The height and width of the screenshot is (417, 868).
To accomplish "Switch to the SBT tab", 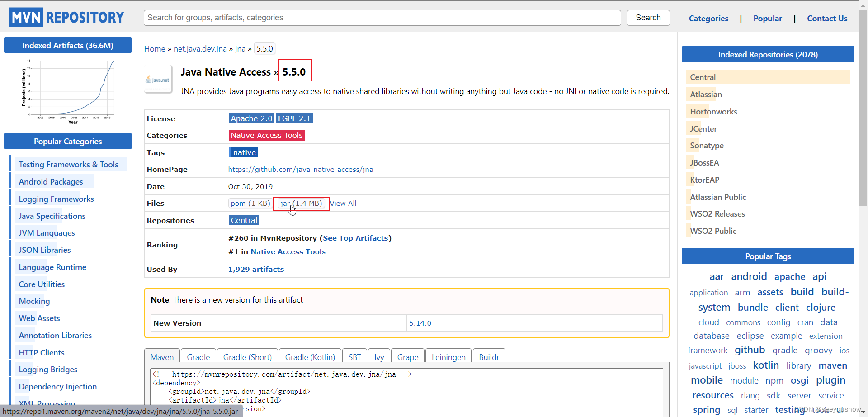I will click(354, 357).
